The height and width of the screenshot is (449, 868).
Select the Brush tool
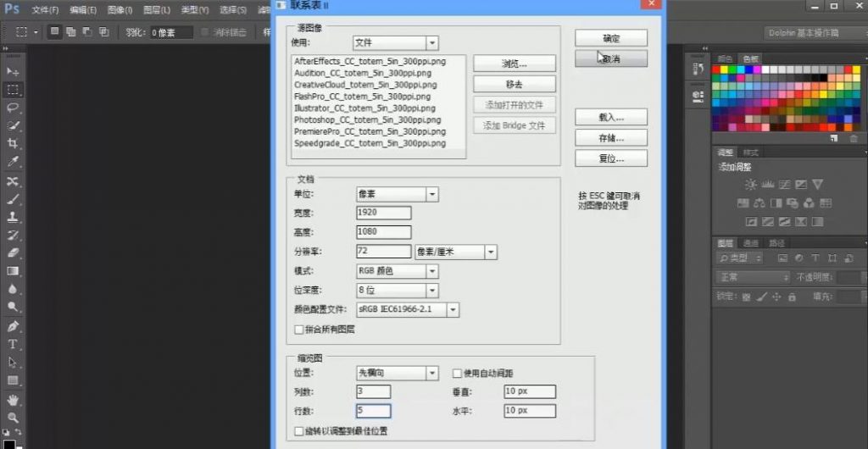[x=13, y=199]
